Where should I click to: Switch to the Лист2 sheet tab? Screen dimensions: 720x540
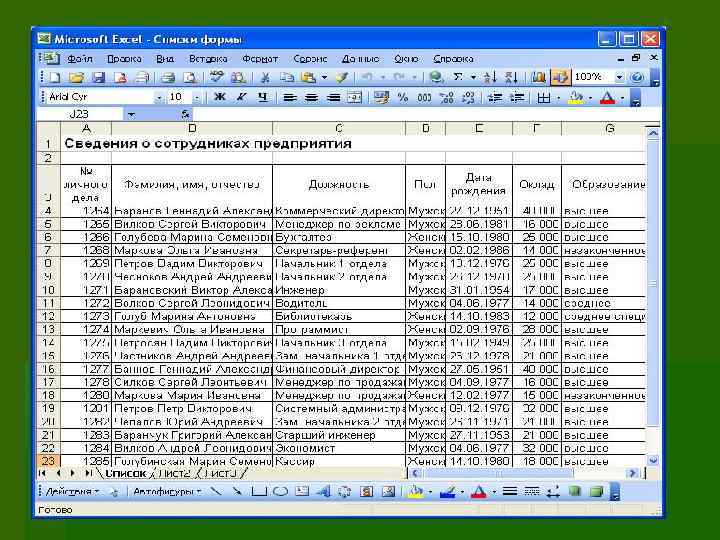click(x=174, y=473)
